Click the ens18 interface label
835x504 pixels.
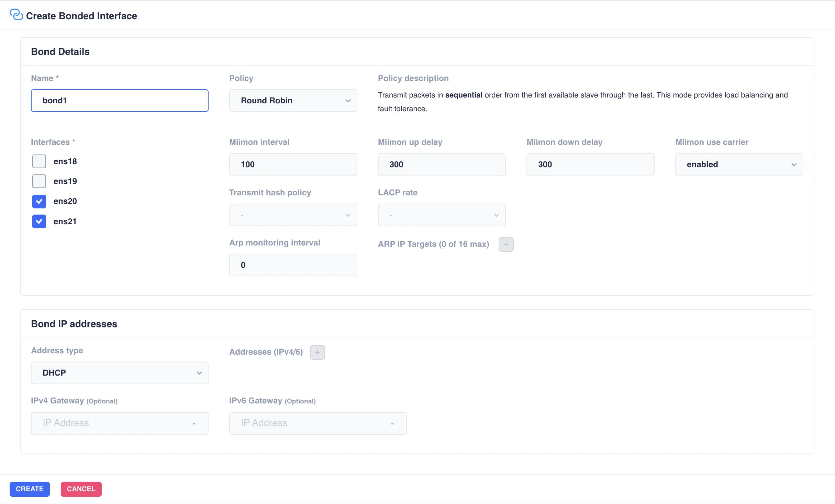point(65,161)
